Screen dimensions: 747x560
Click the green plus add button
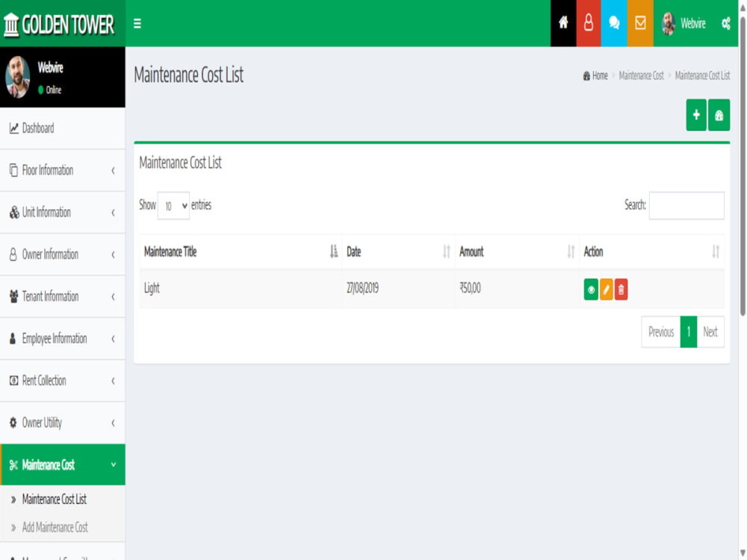pos(696,115)
